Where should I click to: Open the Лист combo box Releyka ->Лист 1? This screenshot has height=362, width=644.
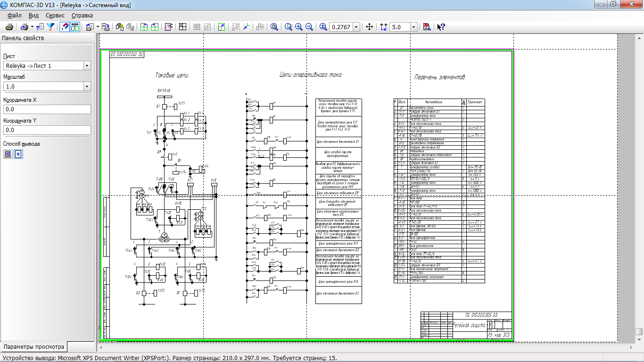pos(47,66)
